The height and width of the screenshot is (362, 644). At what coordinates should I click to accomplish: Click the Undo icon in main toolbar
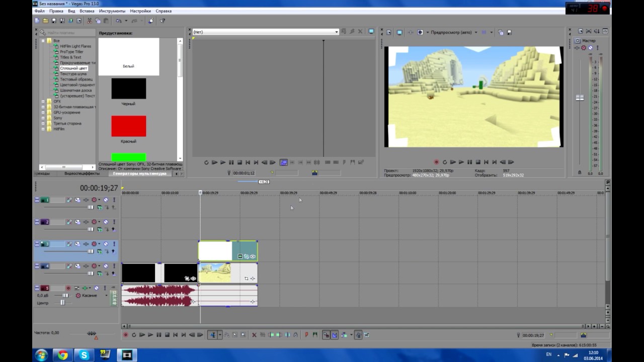click(119, 21)
